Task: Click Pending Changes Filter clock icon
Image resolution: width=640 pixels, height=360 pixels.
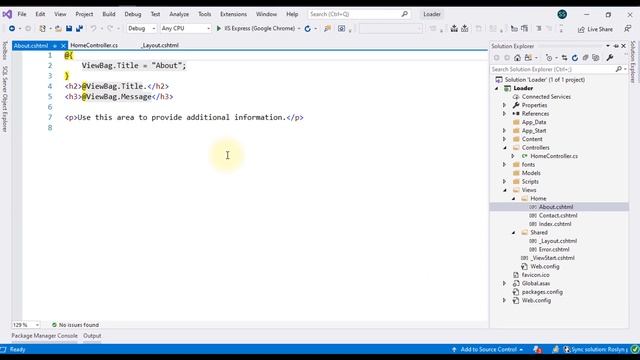Action: [x=549, y=58]
